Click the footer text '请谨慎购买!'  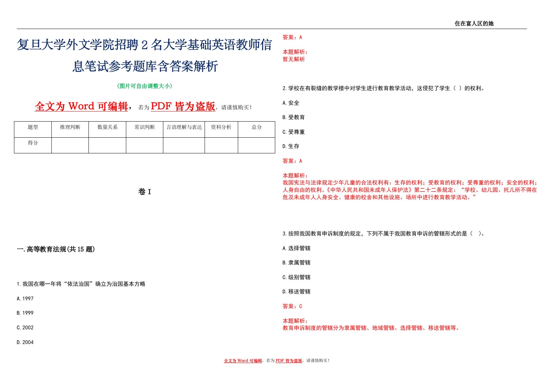[318, 361]
